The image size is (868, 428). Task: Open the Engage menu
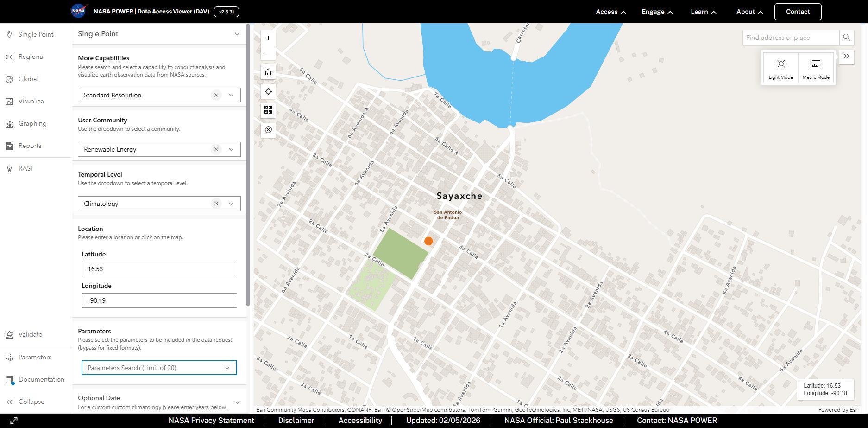tap(657, 12)
